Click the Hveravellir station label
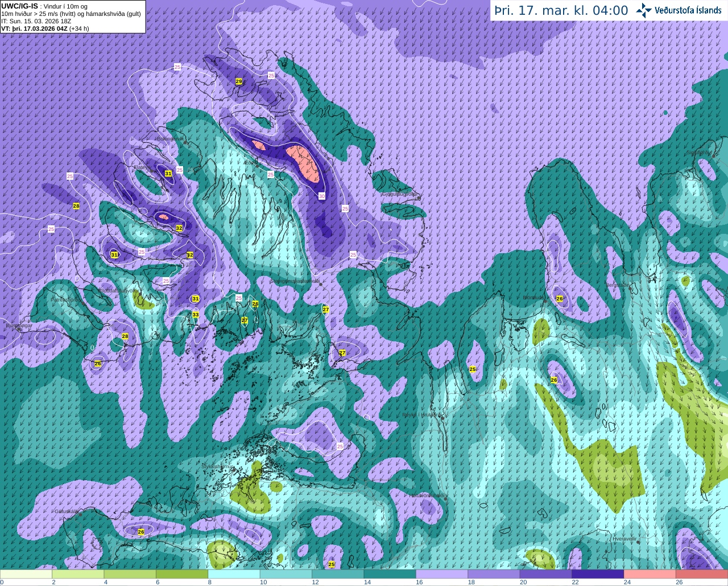The image size is (728, 586). coord(624,538)
